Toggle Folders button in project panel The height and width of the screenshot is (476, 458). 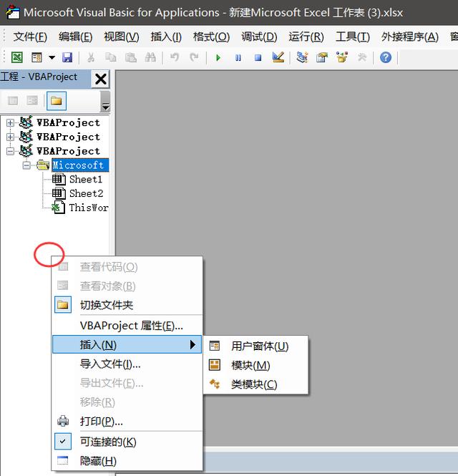coord(57,101)
